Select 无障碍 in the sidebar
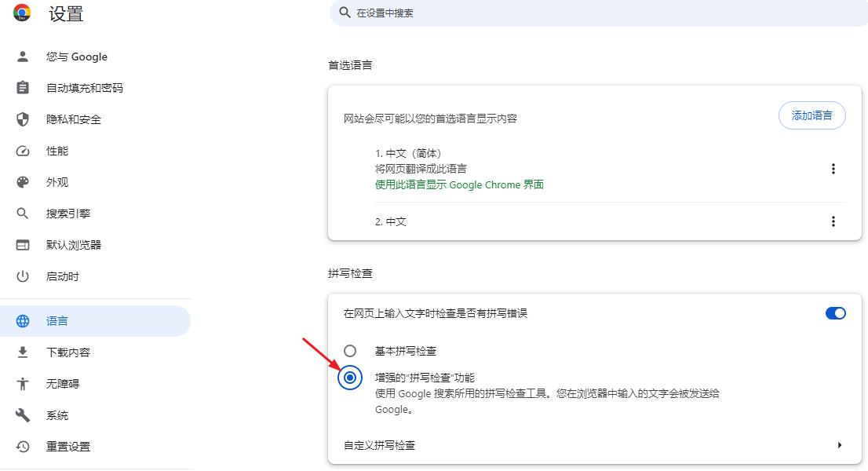This screenshot has width=868, height=471. tap(21, 383)
